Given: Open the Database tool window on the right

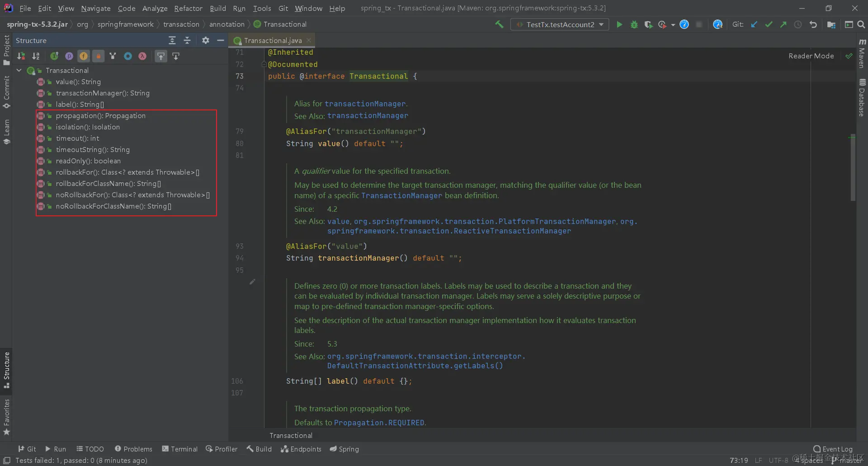Looking at the screenshot, I should click(862, 97).
